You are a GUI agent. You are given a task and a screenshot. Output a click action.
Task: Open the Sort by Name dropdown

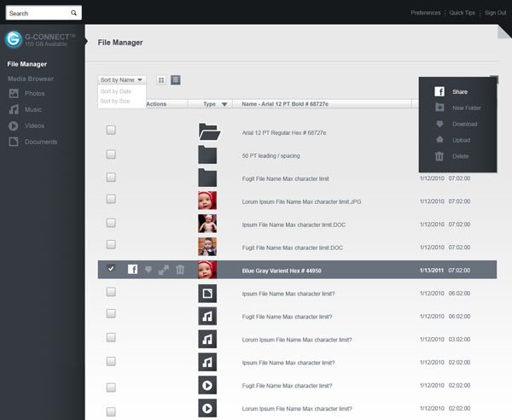121,79
